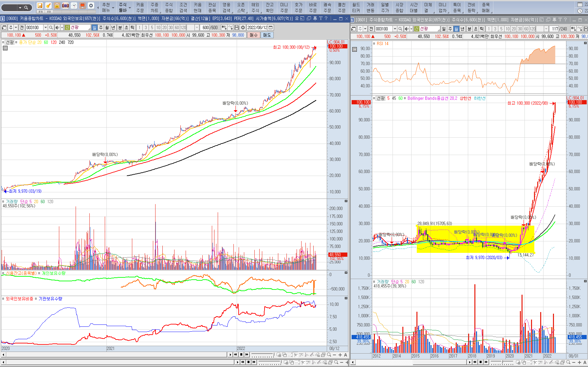The width and height of the screenshot is (588, 367).
Task: Open settings gear in top toolbar
Action: click(x=91, y=6)
